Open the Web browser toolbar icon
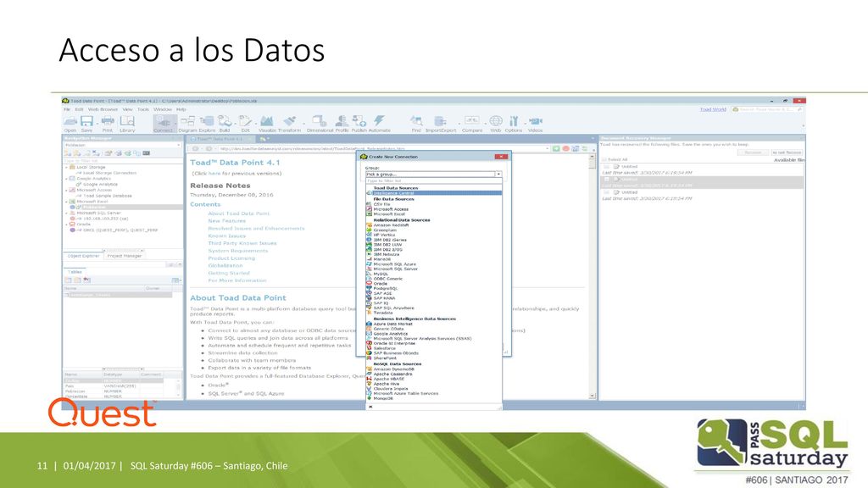Screen dimensions: 868x488 click(x=495, y=124)
